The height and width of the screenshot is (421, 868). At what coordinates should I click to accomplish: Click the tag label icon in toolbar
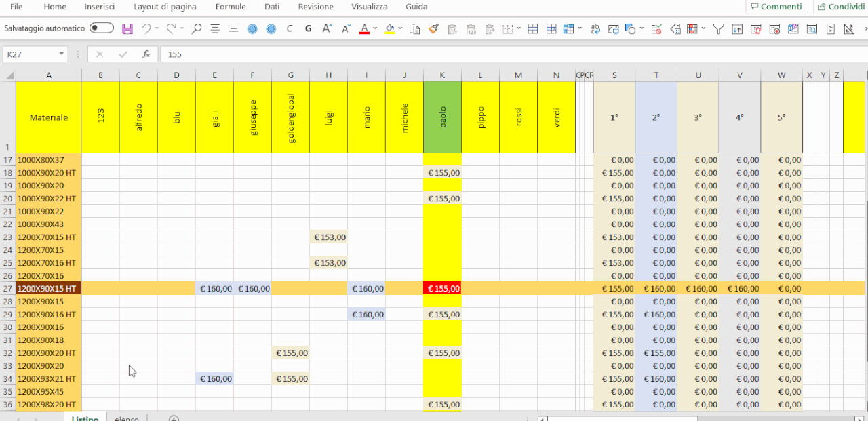(x=675, y=28)
